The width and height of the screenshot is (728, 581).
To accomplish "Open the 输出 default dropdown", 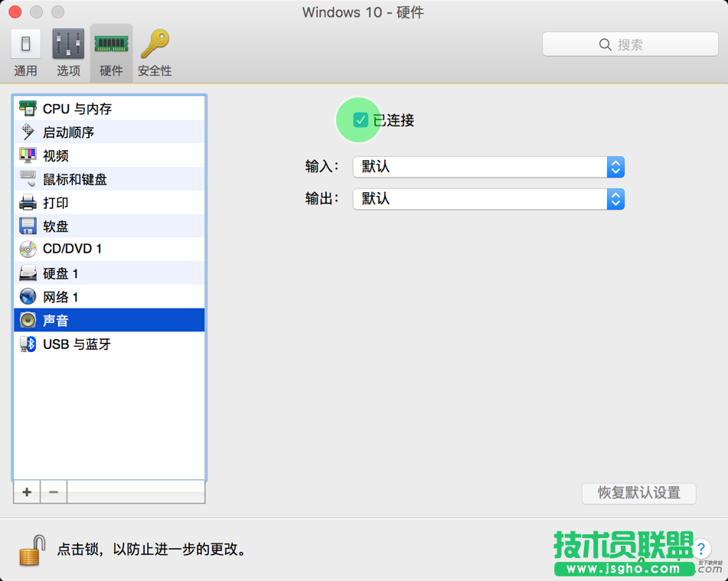I will click(x=615, y=198).
